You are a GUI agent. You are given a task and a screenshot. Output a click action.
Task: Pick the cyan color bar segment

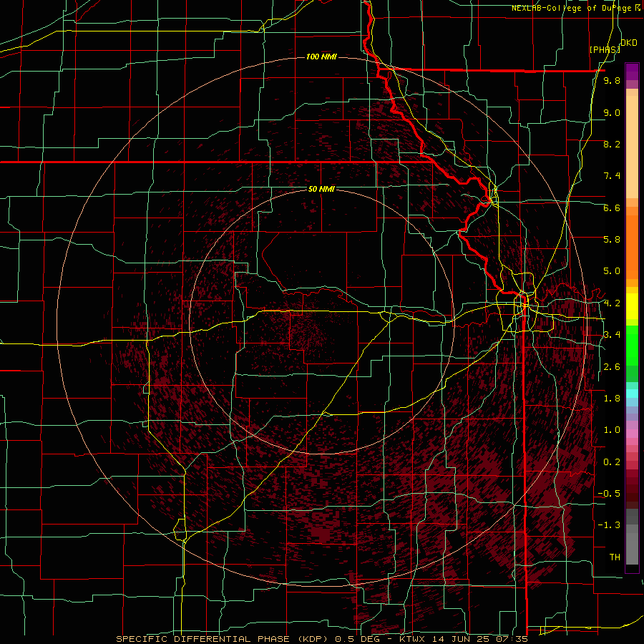[x=632, y=394]
